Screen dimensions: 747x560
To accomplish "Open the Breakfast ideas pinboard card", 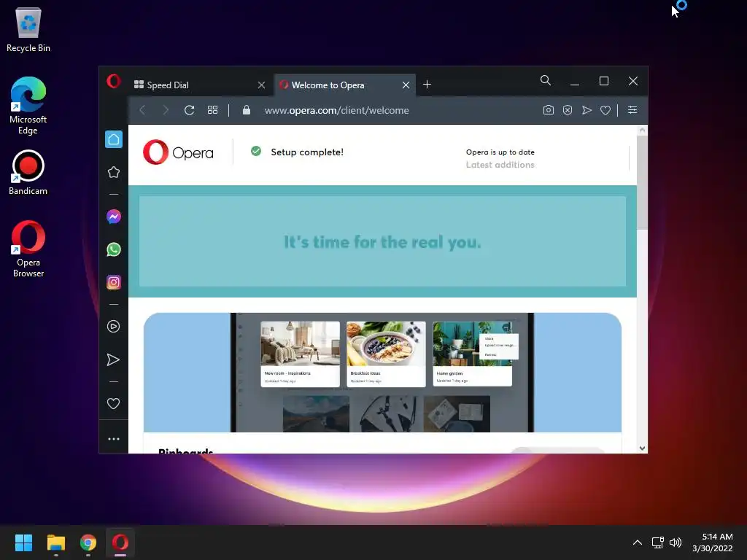I will pyautogui.click(x=386, y=354).
